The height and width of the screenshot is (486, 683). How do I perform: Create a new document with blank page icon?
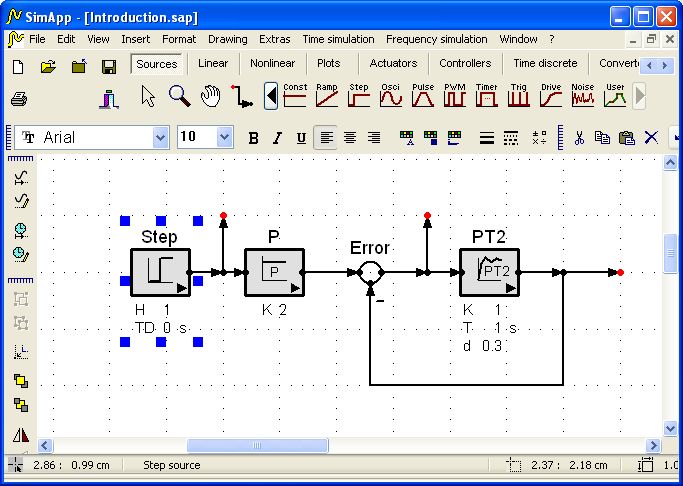coord(18,67)
